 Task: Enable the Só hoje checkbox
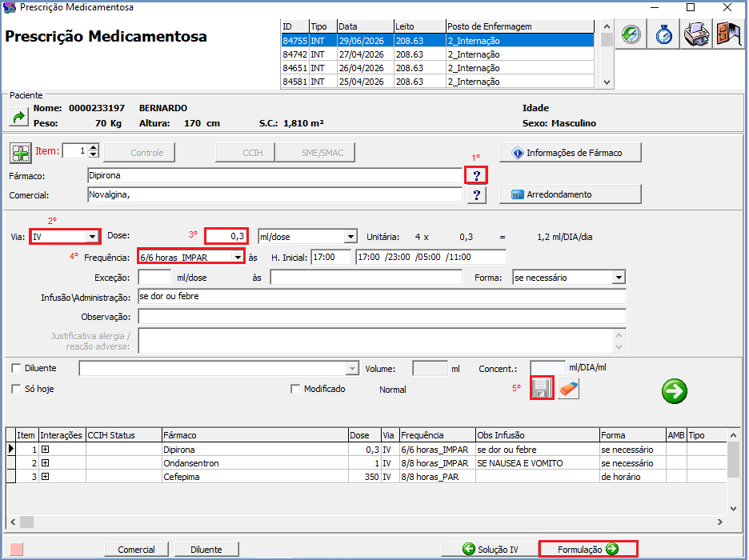click(x=16, y=389)
